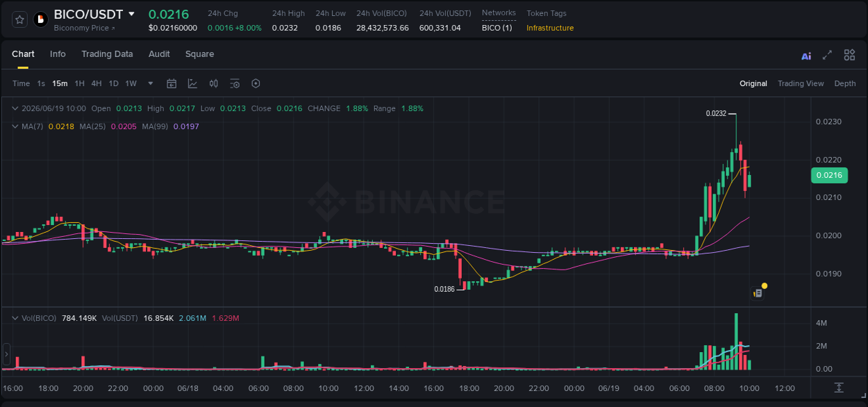Click the $0.02160000 USD price
This screenshot has height=407, width=868.
173,28
